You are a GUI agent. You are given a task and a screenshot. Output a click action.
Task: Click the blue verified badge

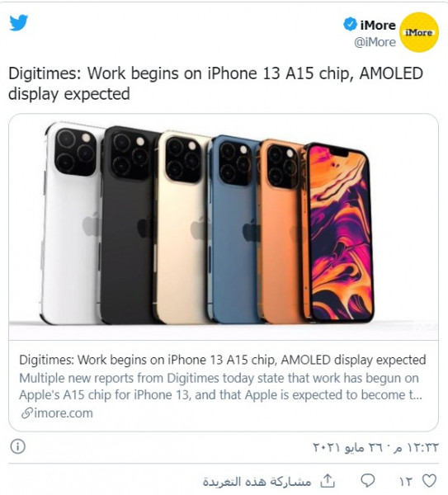coord(350,25)
